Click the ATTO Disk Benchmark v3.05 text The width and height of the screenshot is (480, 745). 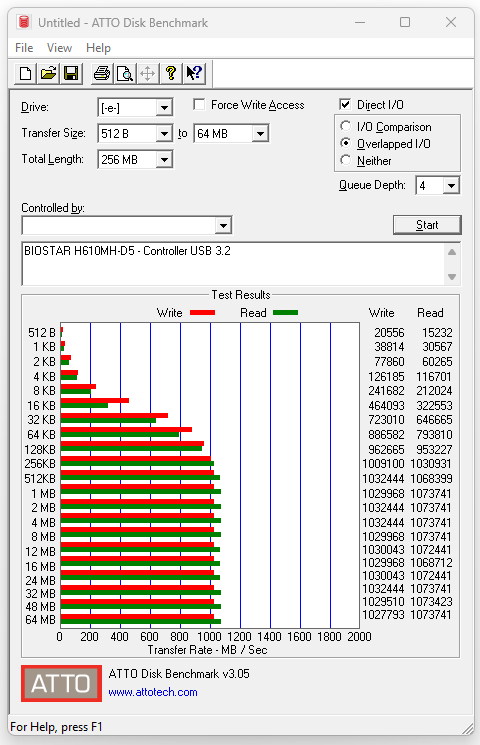coord(179,674)
